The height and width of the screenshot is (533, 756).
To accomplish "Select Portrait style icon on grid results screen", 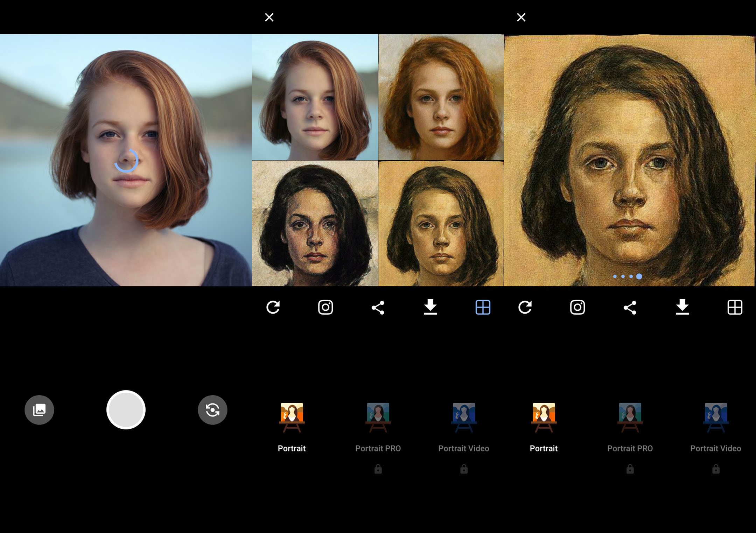I will click(x=292, y=418).
